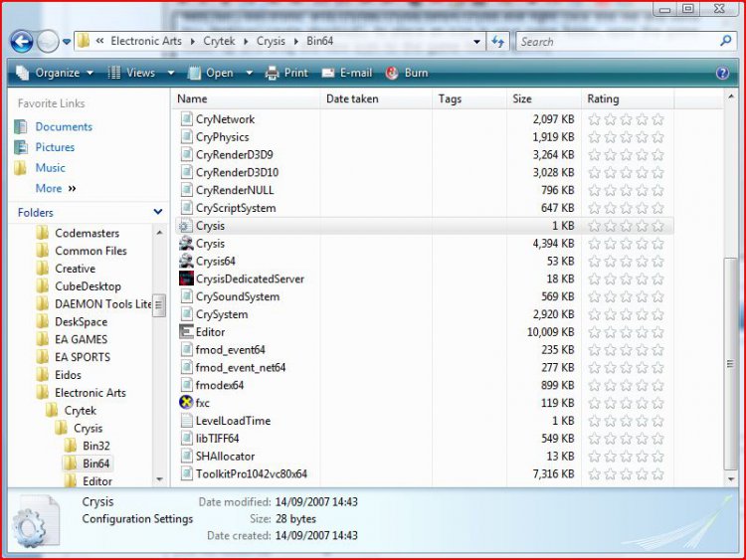Click the Help question mark icon

(x=722, y=73)
